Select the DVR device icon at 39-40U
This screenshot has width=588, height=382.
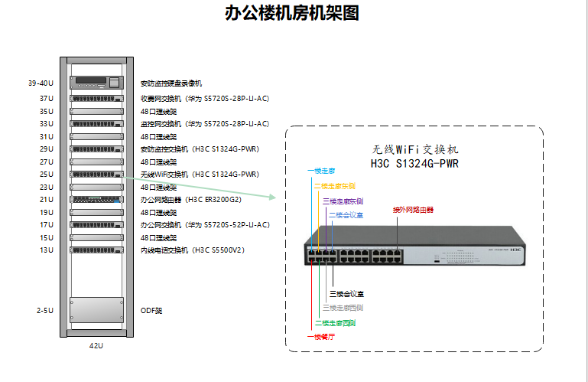[97, 83]
